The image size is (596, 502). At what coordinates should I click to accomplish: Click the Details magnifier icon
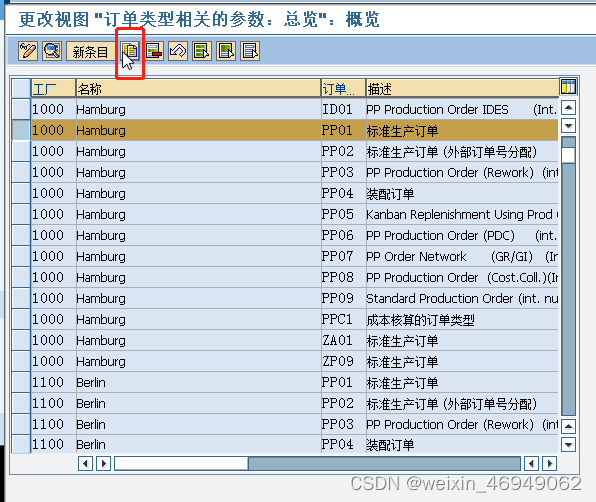pyautogui.click(x=52, y=51)
